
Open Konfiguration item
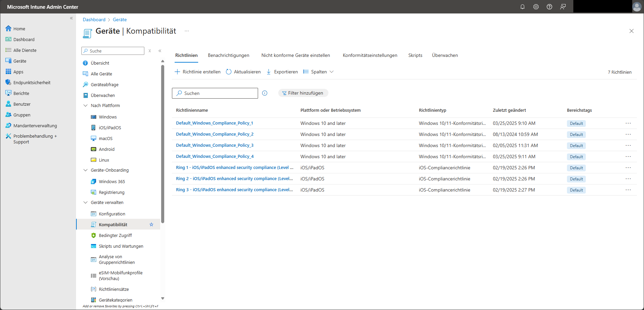[x=112, y=214]
